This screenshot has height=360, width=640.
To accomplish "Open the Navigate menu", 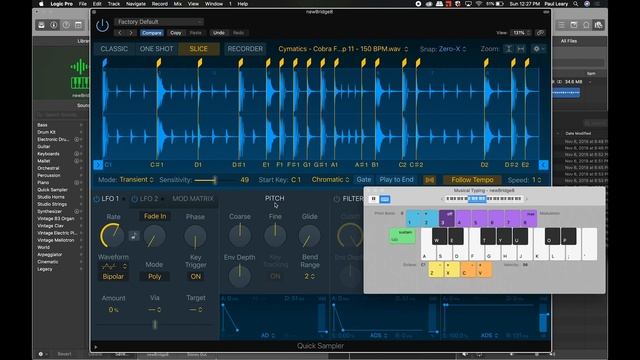I will coord(136,4).
